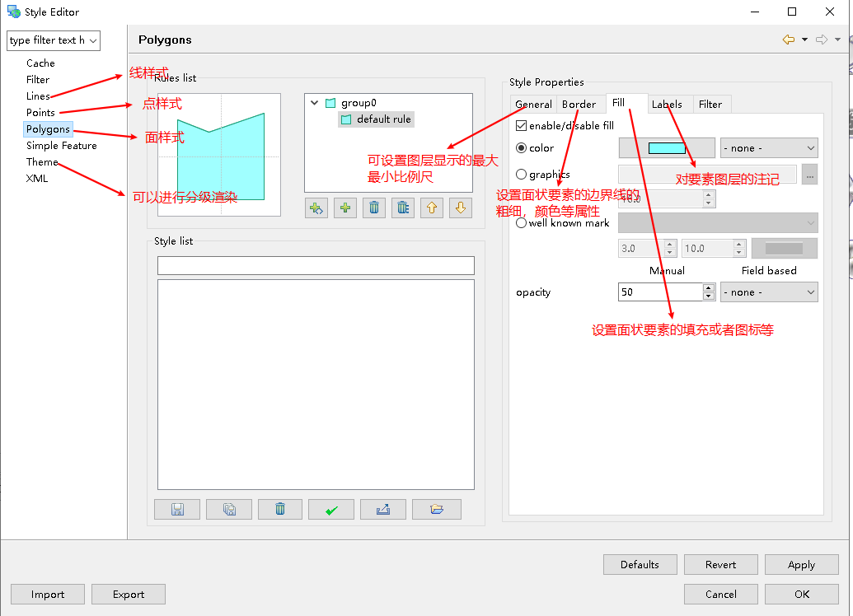This screenshot has width=853, height=616.
Task: Move rule up with the up arrow icon
Action: pyautogui.click(x=431, y=208)
